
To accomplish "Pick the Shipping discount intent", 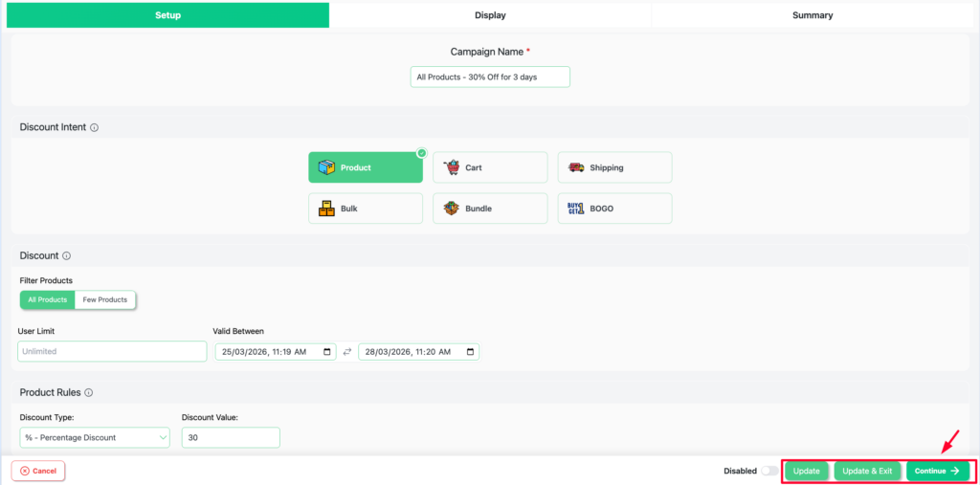I will coord(614,167).
